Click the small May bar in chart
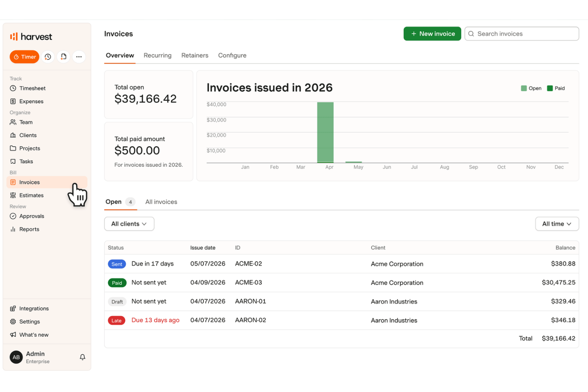The height and width of the screenshot is (392, 588). (x=354, y=162)
